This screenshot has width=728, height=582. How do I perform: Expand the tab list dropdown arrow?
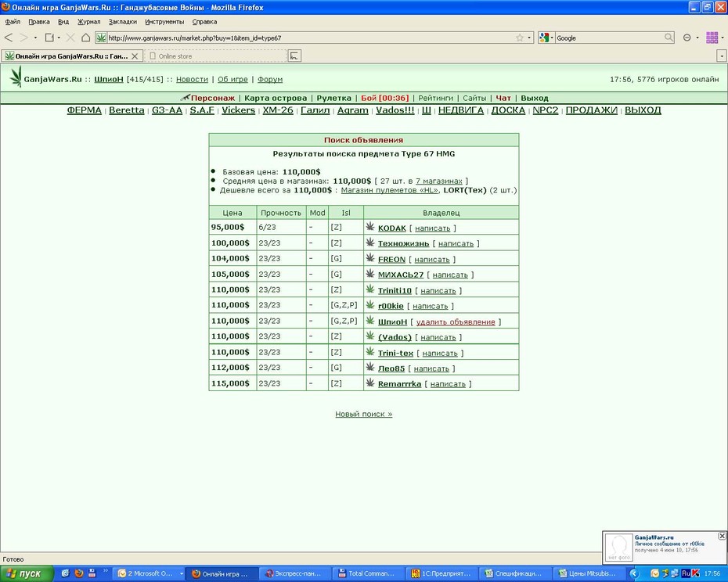722,56
